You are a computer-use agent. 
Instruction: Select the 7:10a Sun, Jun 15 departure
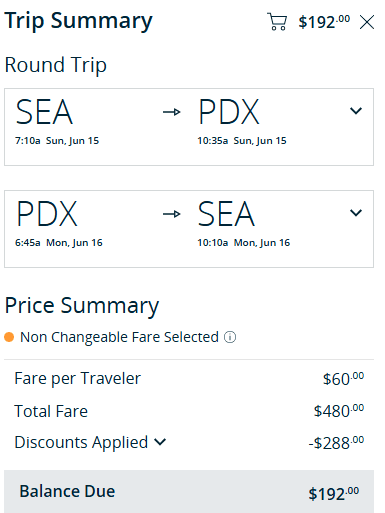coord(57,141)
